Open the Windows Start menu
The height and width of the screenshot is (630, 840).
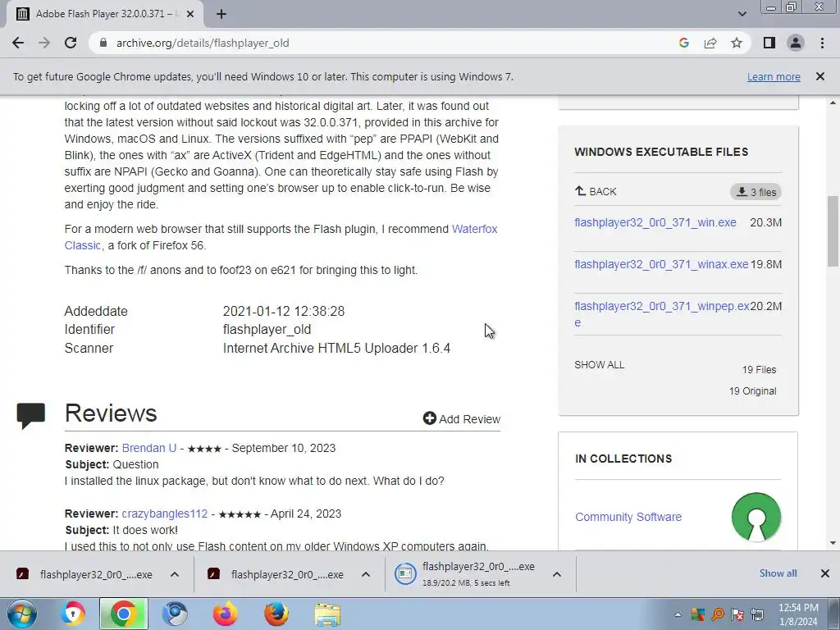(x=22, y=614)
